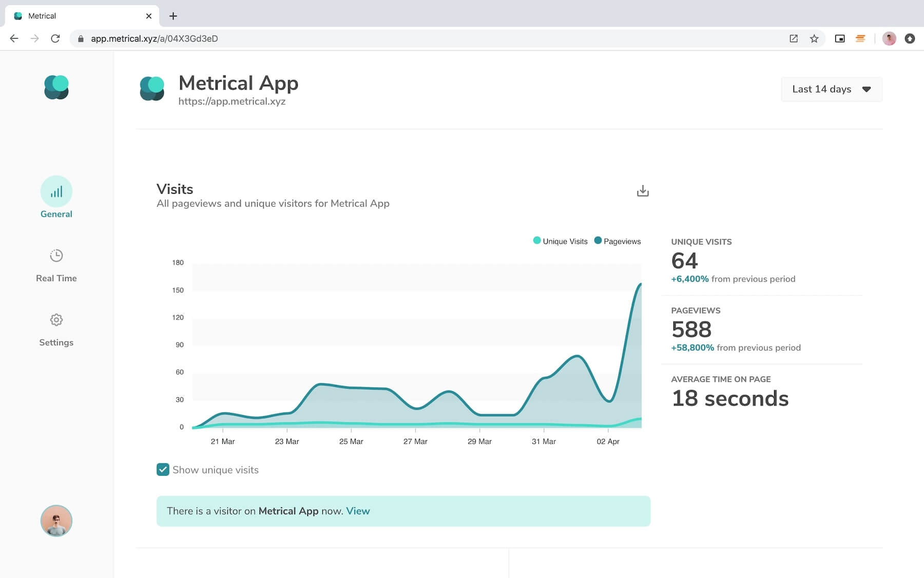Open Settings gear in sidebar
924x578 pixels.
(56, 320)
